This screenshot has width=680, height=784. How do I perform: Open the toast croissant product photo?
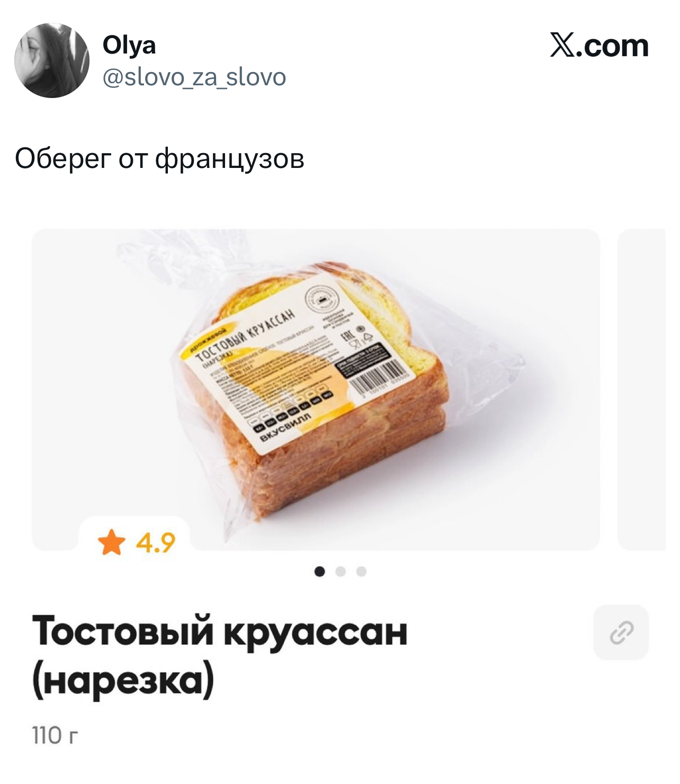(x=316, y=389)
